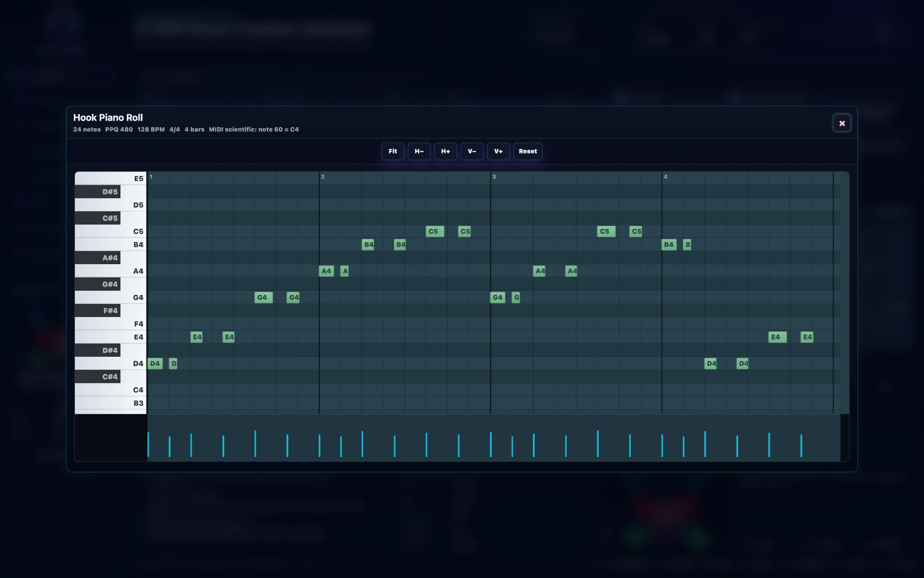
Task: Click the velocity bar under bar 3 start
Action: (491, 444)
